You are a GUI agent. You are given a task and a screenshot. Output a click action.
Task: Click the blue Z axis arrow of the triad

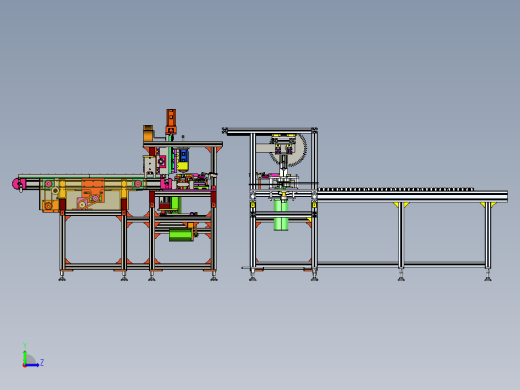click(32, 365)
